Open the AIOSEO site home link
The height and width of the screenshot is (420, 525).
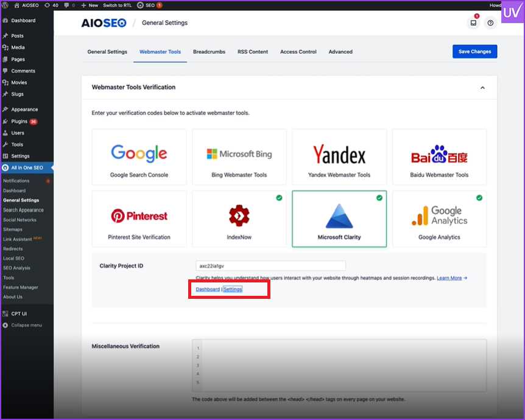[26, 5]
